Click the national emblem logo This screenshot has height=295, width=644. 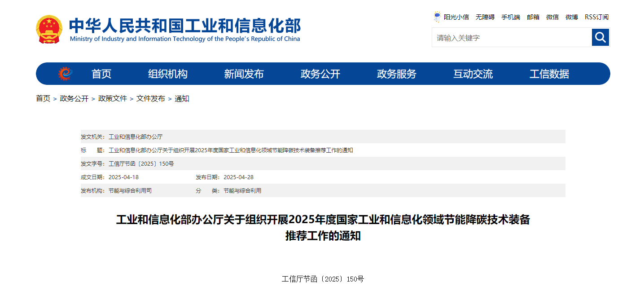pyautogui.click(x=49, y=29)
